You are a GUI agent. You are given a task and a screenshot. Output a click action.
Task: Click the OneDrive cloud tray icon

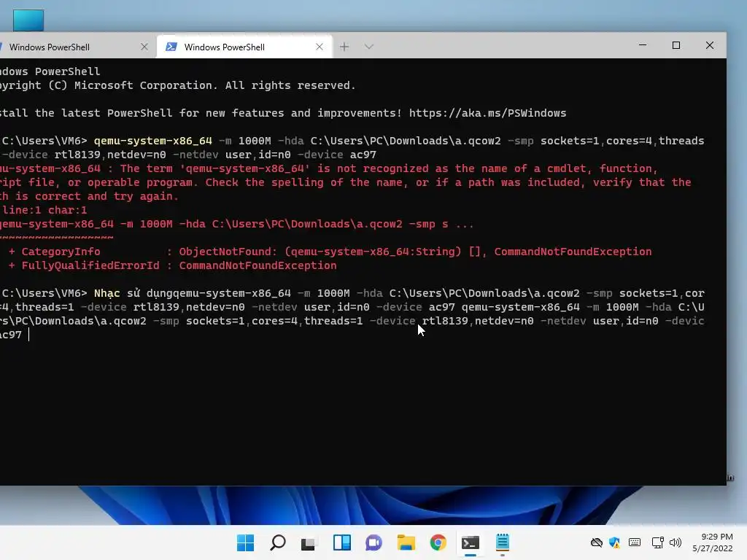[597, 542]
